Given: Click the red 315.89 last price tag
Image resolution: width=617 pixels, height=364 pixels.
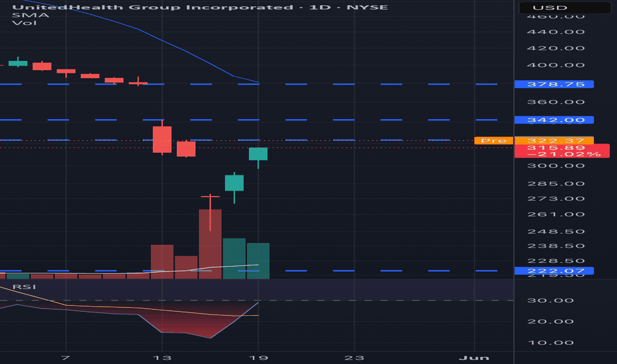Looking at the screenshot, I should click(x=562, y=151).
